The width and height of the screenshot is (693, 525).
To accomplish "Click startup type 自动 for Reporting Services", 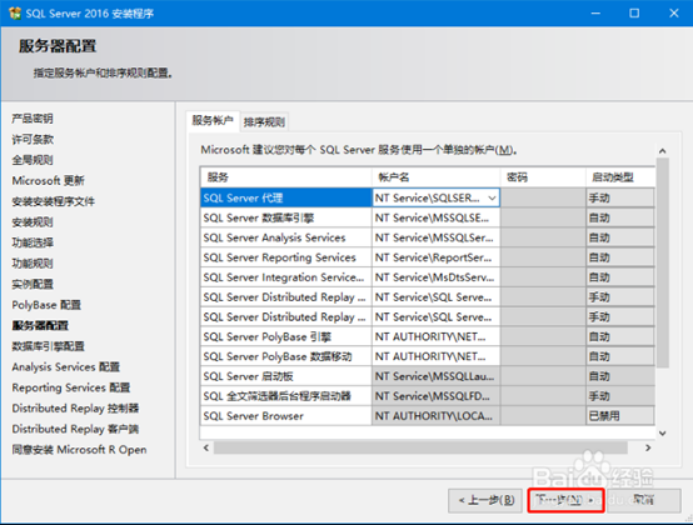I will click(x=620, y=258).
